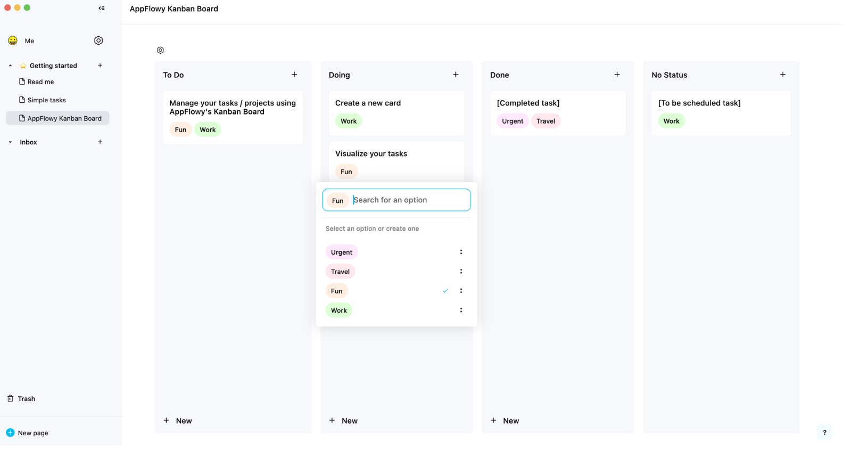The height and width of the screenshot is (449, 868).
Task: Collapse the sidebar with the arrow icon
Action: coord(102,8)
